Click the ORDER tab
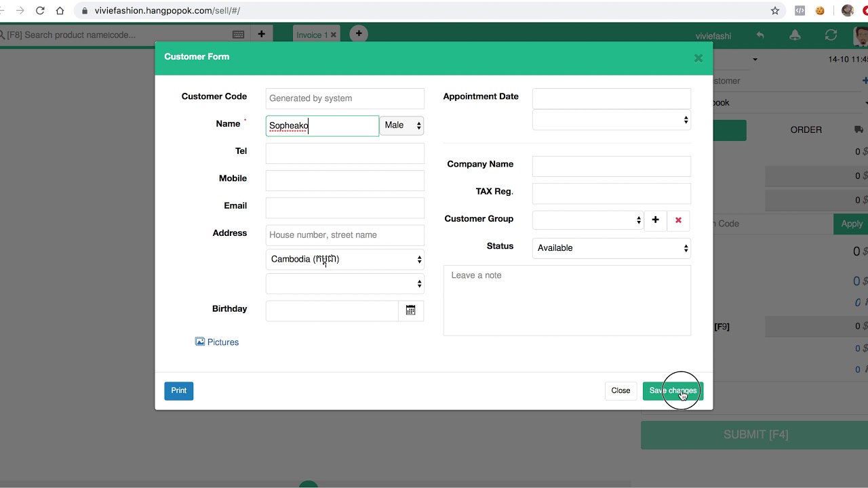The width and height of the screenshot is (868, 488). (x=806, y=130)
